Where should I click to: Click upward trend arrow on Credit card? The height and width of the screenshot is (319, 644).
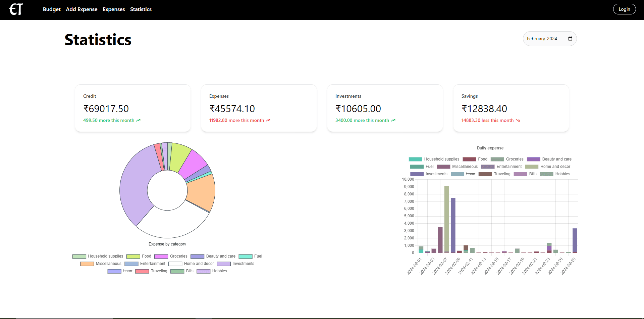click(x=138, y=120)
